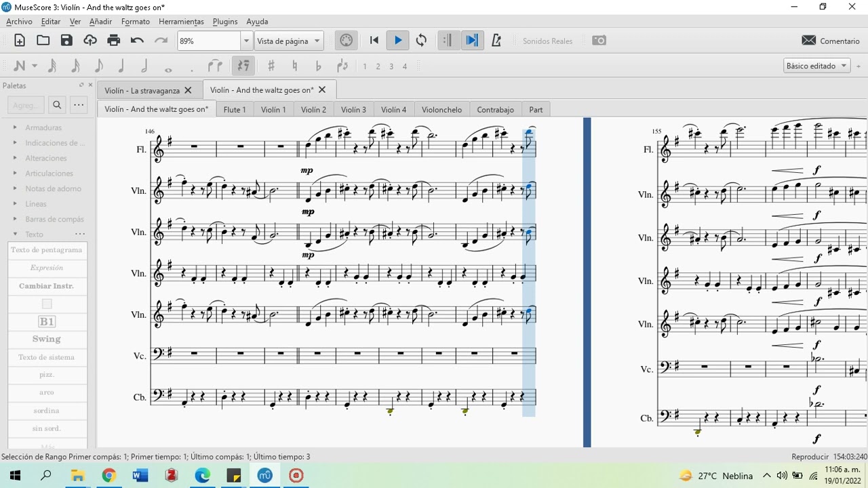Close the La stravaganza score tab
Viewport: 868px width, 488px height.
click(188, 90)
